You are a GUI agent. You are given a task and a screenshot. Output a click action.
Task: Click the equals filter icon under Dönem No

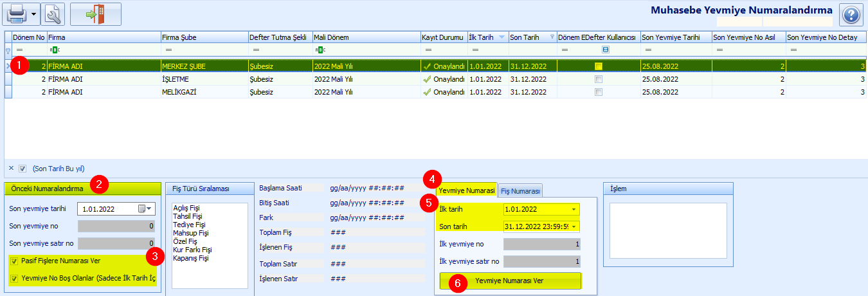[x=19, y=50]
